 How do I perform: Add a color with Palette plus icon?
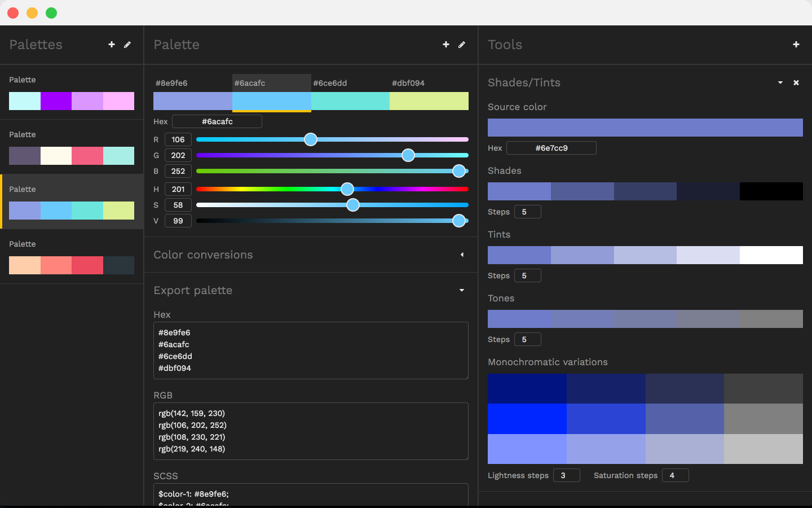(446, 45)
